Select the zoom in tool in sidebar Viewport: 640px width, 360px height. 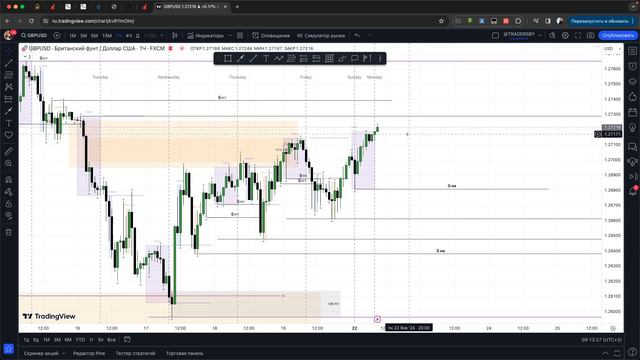click(9, 163)
